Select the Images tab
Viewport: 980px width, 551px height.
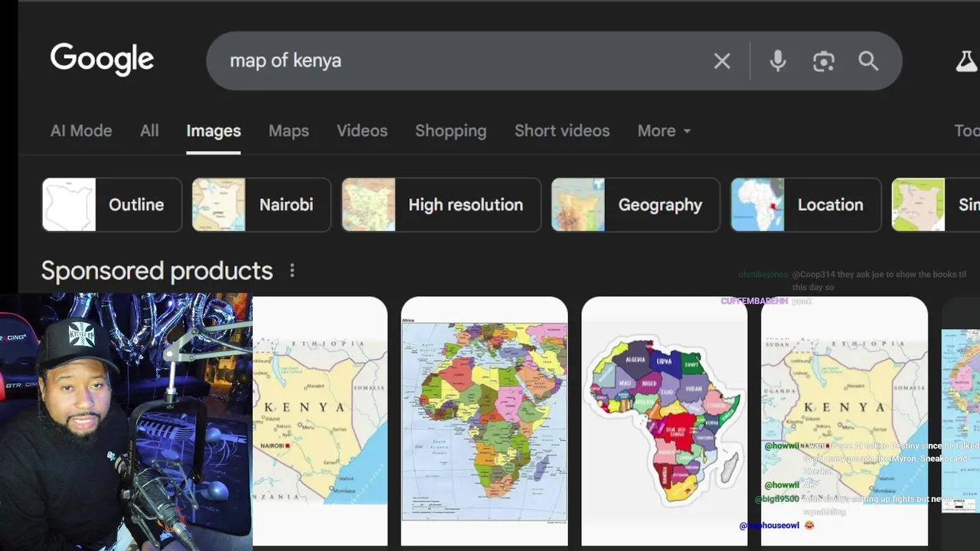click(x=214, y=131)
